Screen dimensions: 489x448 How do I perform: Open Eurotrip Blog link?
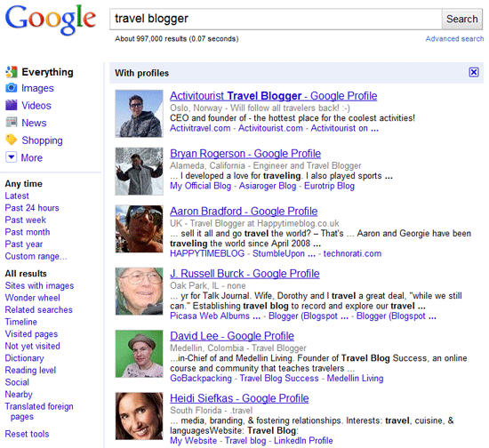pos(329,186)
